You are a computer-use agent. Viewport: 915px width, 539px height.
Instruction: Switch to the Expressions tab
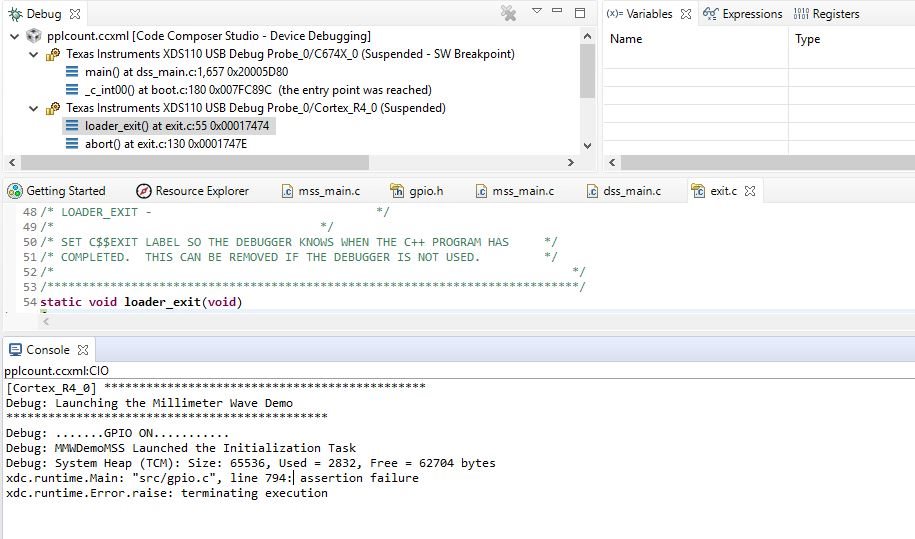click(752, 14)
